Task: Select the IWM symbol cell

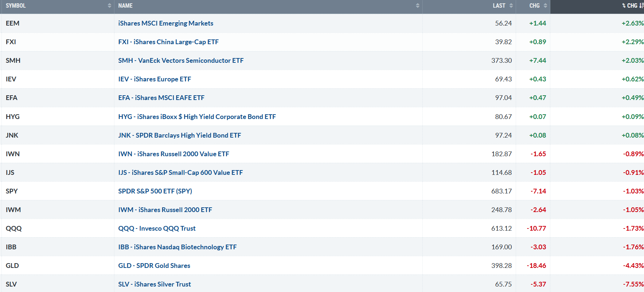Action: coord(13,210)
